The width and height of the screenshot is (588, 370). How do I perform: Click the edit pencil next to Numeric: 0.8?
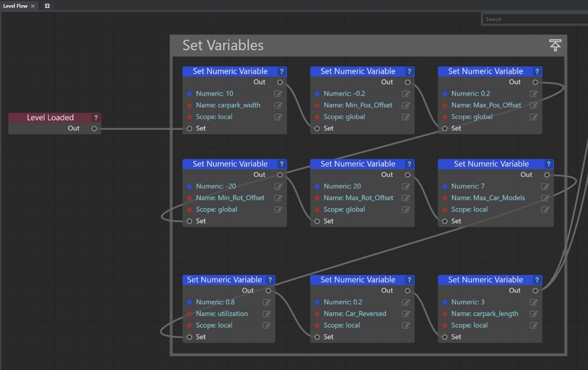tap(266, 302)
